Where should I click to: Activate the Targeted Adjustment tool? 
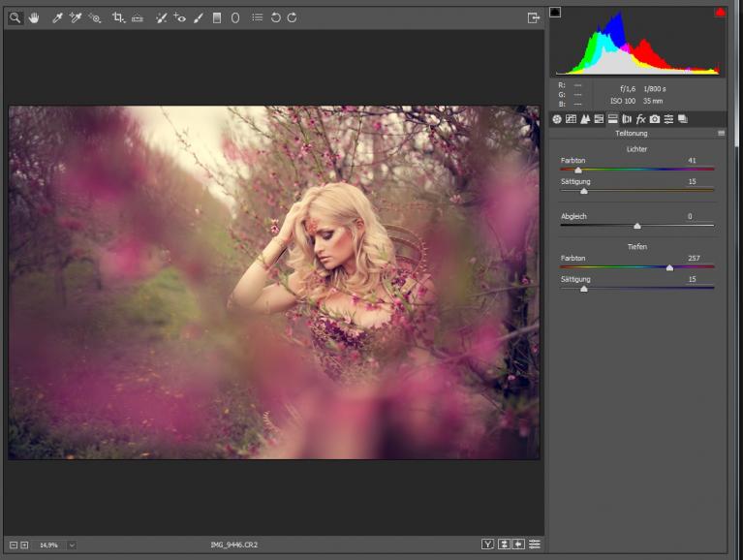click(95, 18)
